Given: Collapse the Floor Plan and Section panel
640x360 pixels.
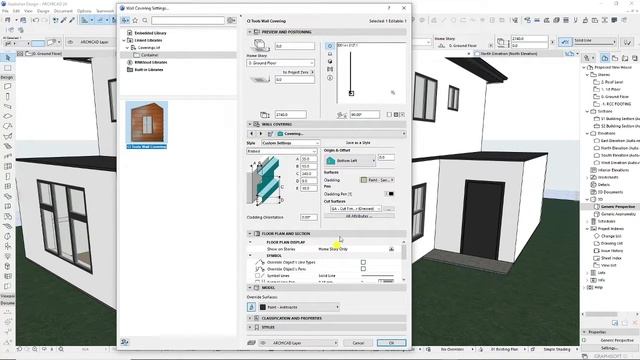Looking at the screenshot, I should (x=250, y=233).
